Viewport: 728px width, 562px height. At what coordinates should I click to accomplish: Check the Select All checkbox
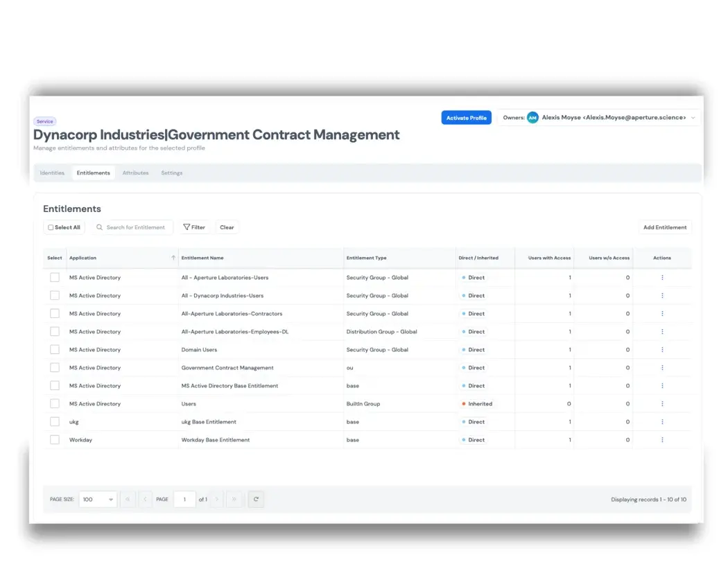pyautogui.click(x=51, y=227)
